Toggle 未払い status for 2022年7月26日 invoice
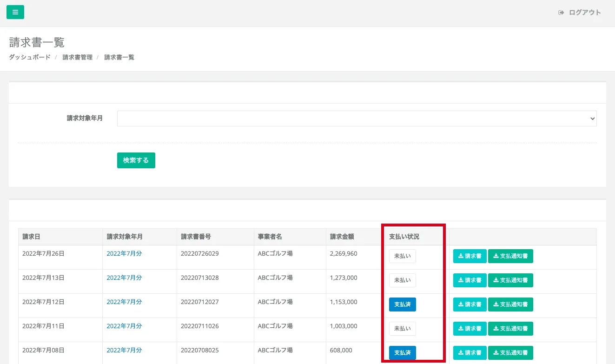615x364 pixels. 402,256
